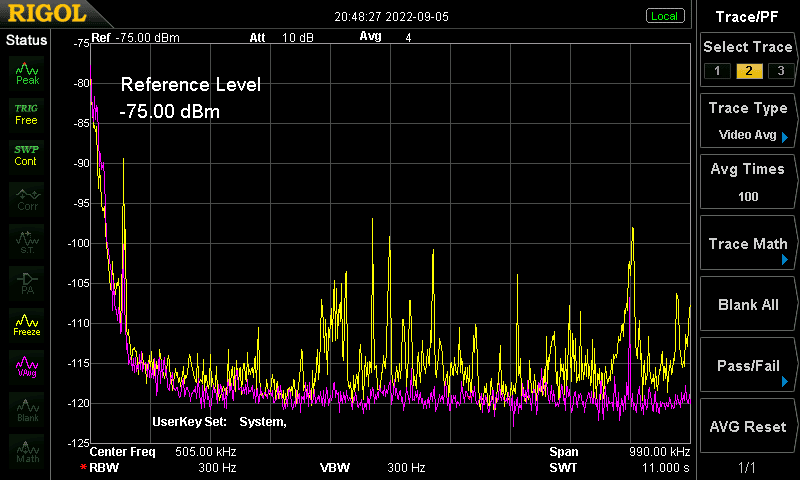This screenshot has width=800, height=480.
Task: Select trace 3
Action: click(x=781, y=70)
